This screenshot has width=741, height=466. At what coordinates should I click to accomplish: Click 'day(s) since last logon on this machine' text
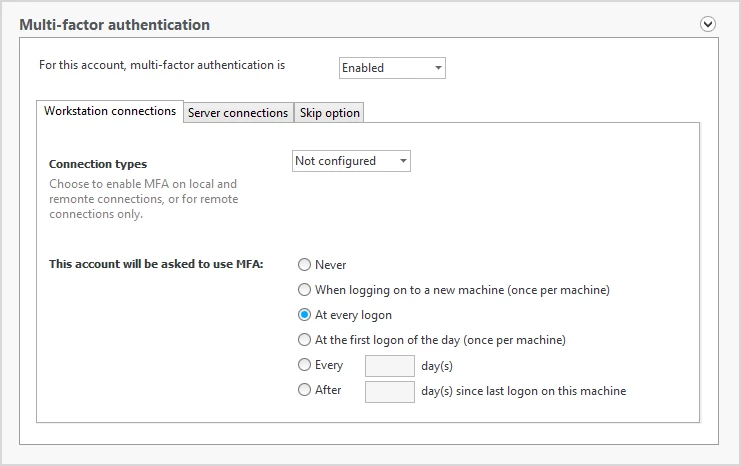(x=524, y=391)
